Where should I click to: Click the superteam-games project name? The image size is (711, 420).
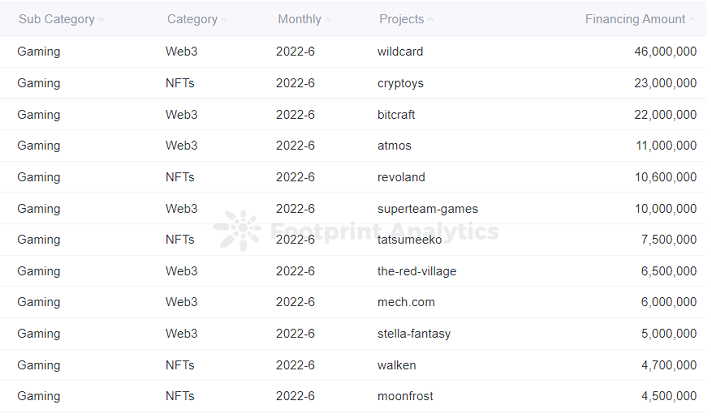[428, 209]
